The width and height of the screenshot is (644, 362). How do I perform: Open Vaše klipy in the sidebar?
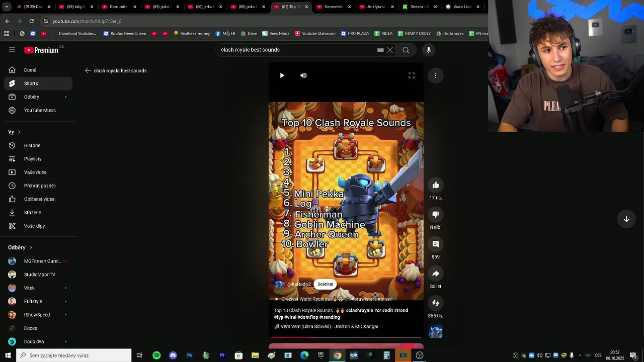pos(38,226)
